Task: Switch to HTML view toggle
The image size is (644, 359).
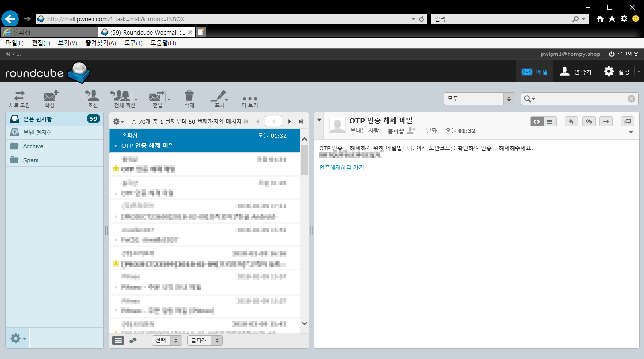Action: tap(537, 122)
